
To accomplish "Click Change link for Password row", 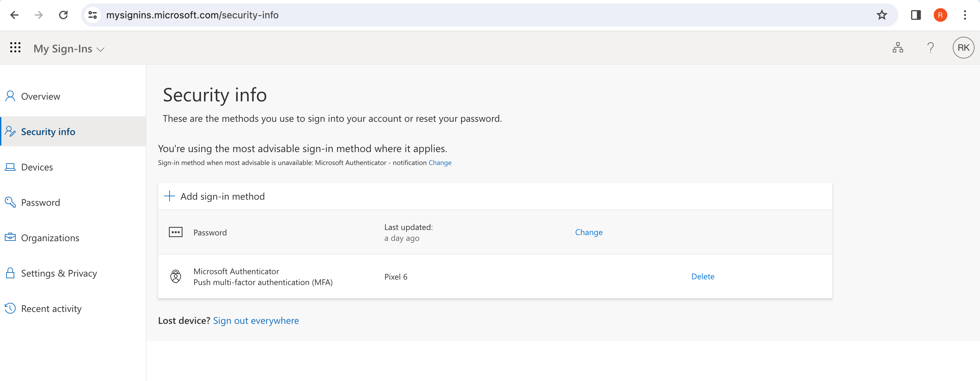I will click(588, 232).
